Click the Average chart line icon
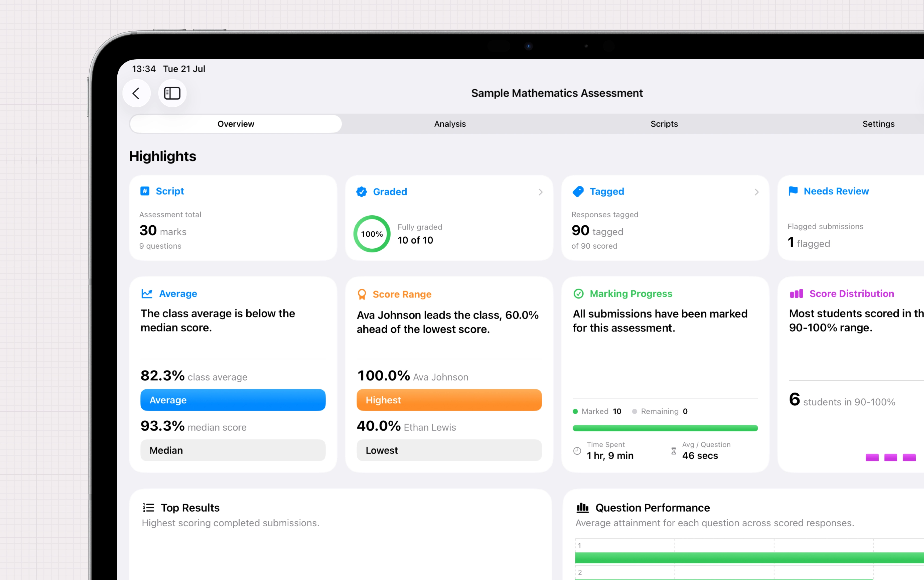Image resolution: width=924 pixels, height=580 pixels. (147, 294)
